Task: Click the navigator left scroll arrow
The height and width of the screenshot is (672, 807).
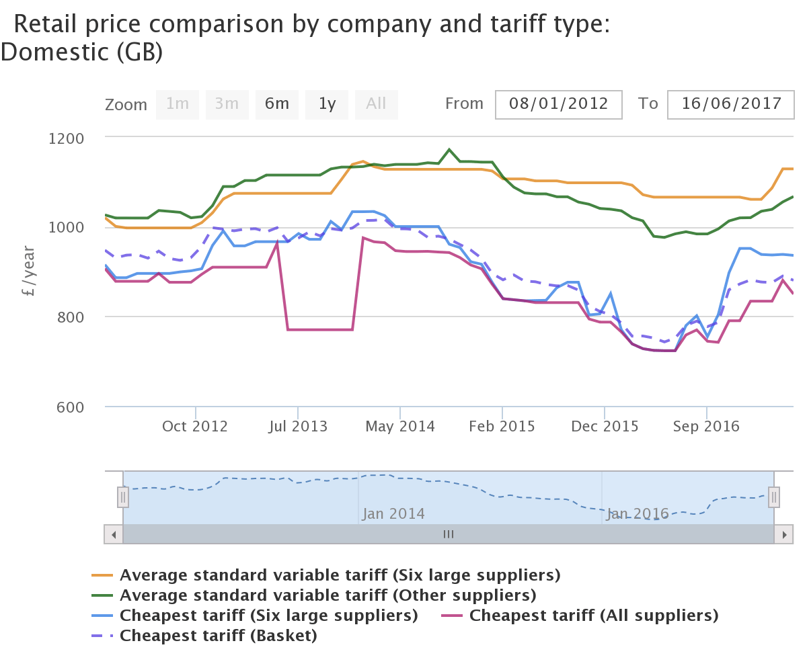Action: pos(114,534)
